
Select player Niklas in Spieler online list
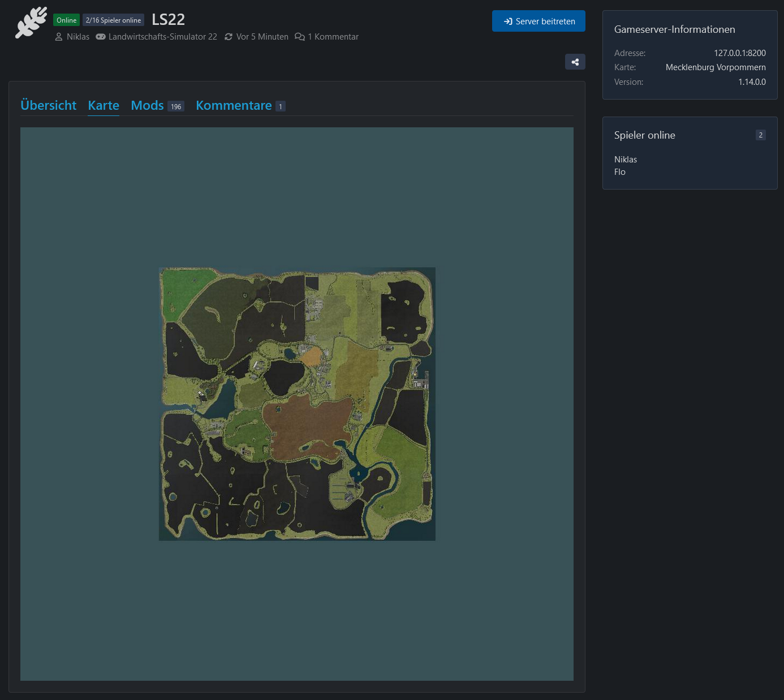626,160
